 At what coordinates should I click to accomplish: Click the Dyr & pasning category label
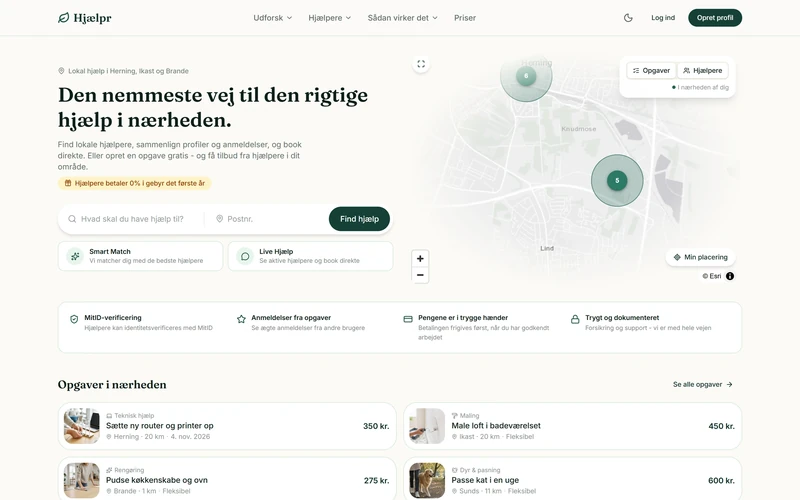(x=476, y=470)
